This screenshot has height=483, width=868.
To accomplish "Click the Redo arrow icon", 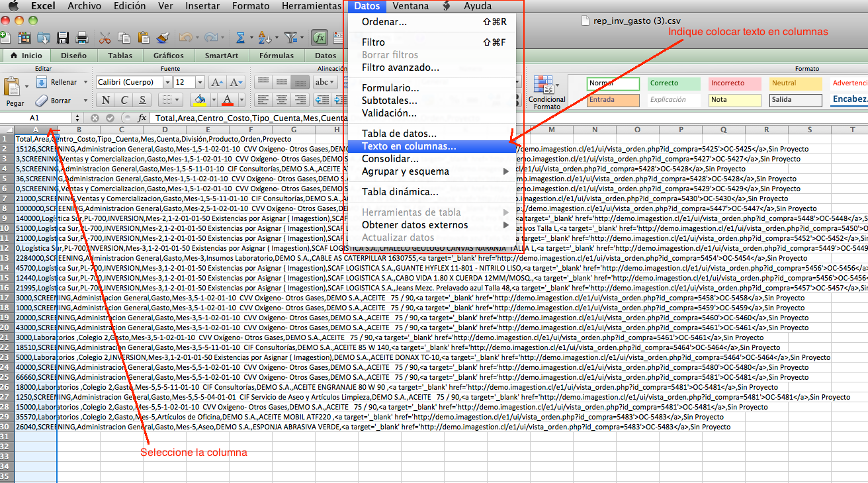I will pyautogui.click(x=210, y=38).
